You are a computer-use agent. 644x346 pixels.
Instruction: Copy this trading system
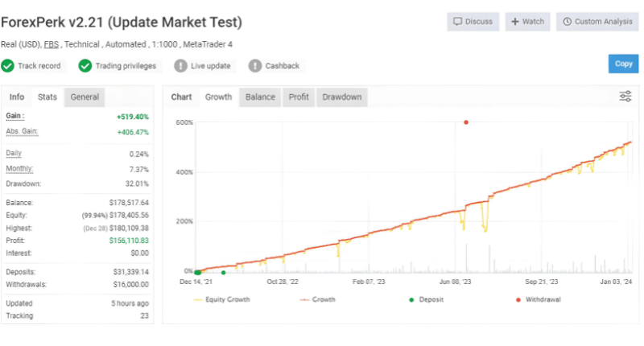623,64
